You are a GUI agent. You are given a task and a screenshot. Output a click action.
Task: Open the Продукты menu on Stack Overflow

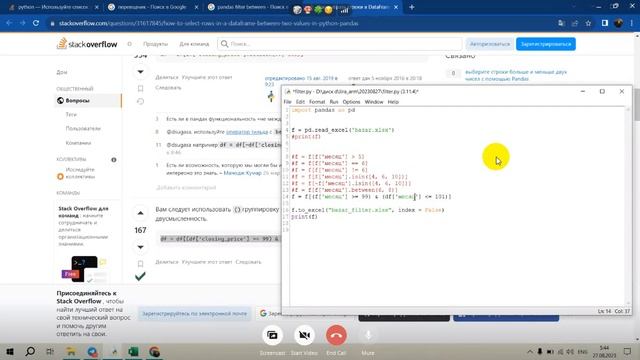tap(156, 44)
